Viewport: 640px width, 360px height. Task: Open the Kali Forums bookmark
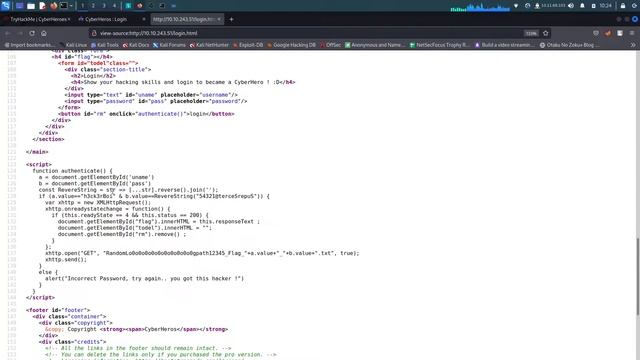[x=169, y=45]
